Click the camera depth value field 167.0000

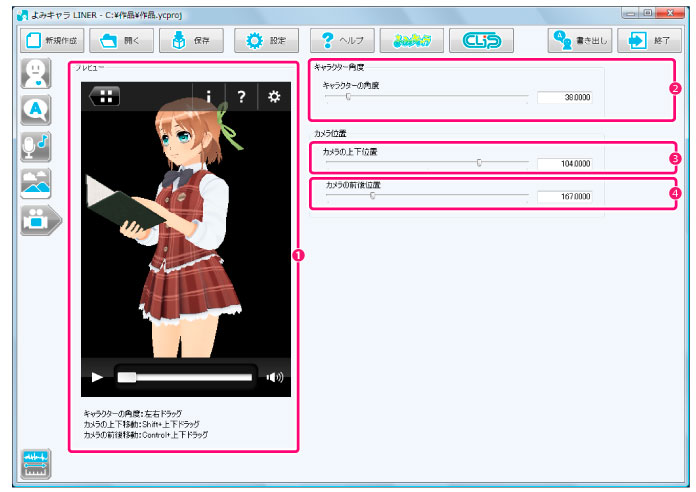(565, 196)
